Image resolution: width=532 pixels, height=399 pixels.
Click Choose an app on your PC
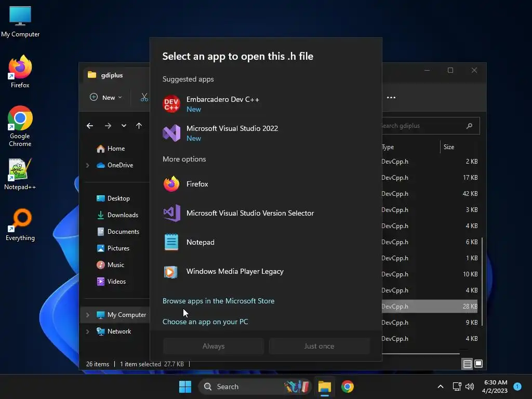tap(205, 322)
